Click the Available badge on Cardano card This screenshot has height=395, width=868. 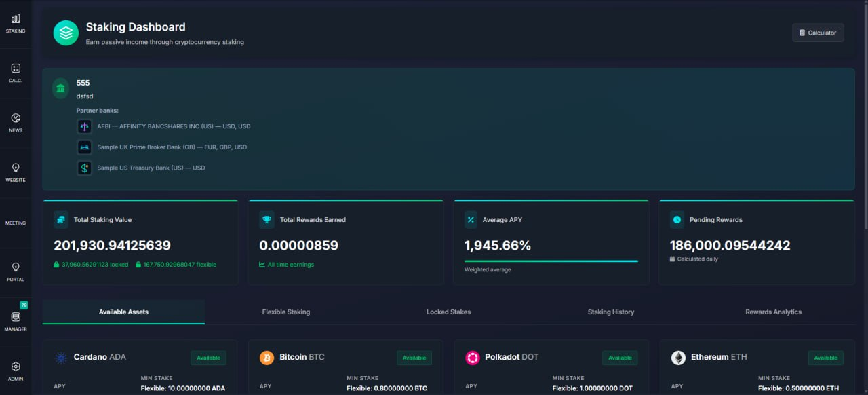click(x=209, y=358)
